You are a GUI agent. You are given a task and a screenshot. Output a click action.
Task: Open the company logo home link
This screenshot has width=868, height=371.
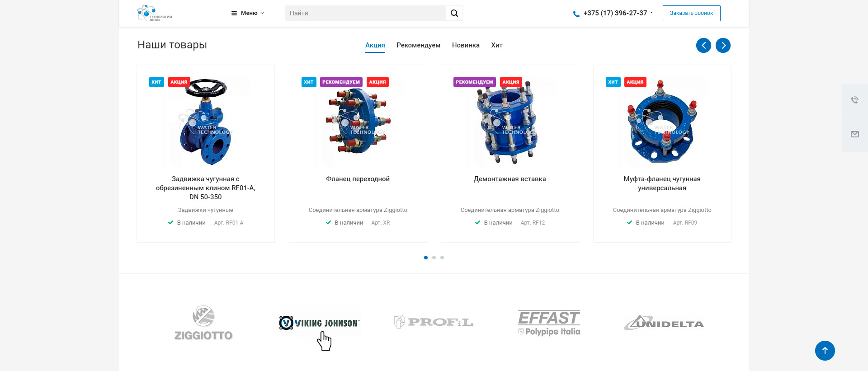(155, 13)
